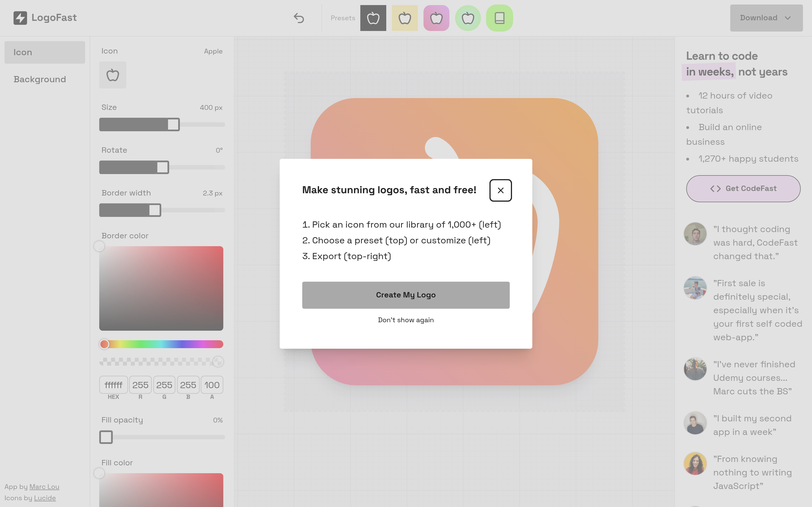Viewport: 812px width, 507px height.
Task: Select the dark gray apple preset
Action: [x=373, y=18]
